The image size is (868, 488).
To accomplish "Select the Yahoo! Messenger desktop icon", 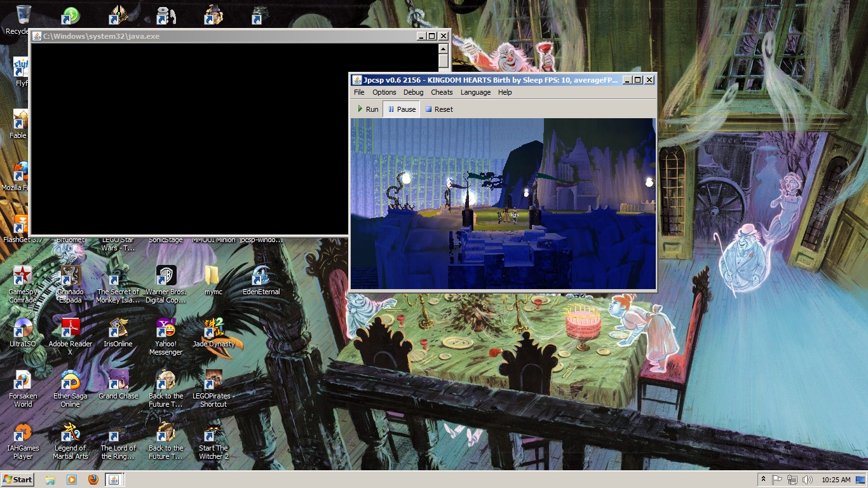I will (166, 329).
